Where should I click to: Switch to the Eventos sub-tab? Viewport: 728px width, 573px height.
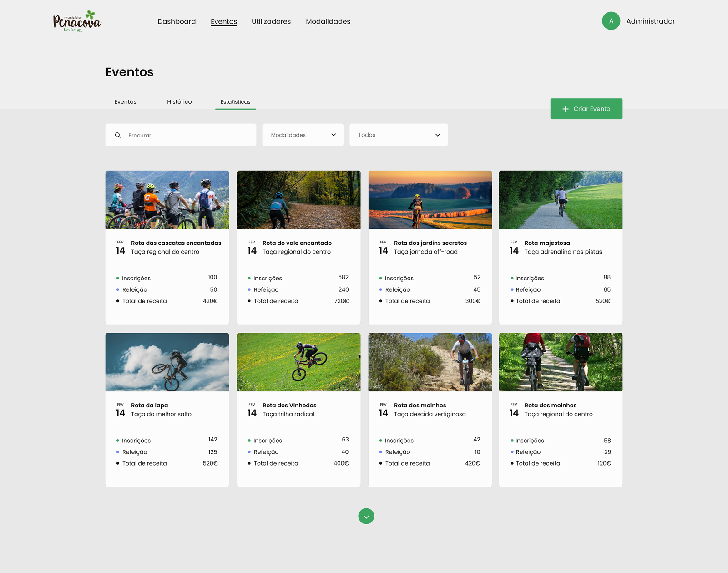125,102
